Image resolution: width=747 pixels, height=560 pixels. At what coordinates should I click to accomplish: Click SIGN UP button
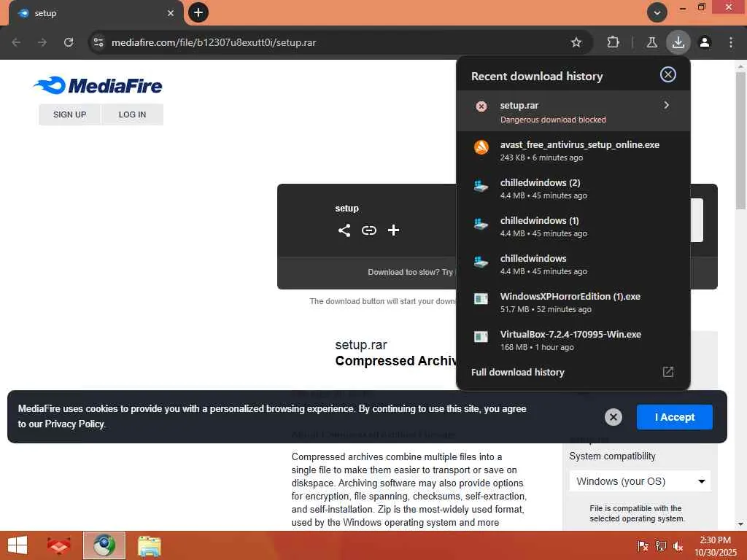coord(69,114)
